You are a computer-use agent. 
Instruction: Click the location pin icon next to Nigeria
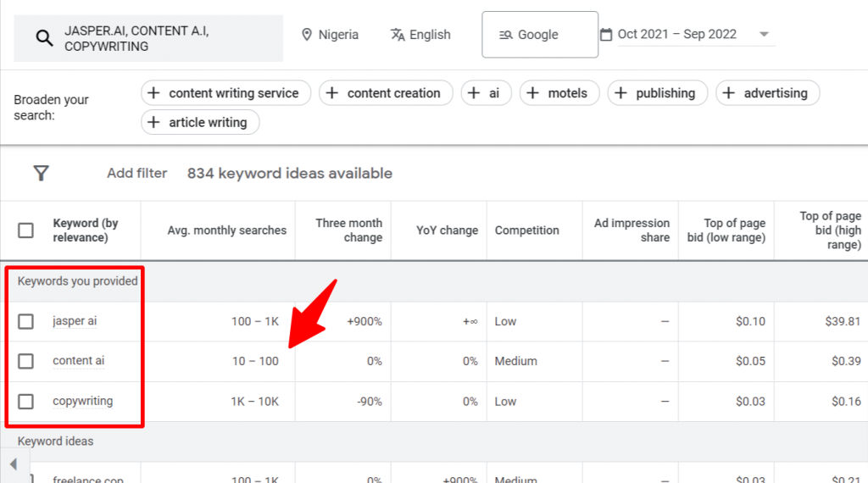click(x=307, y=35)
